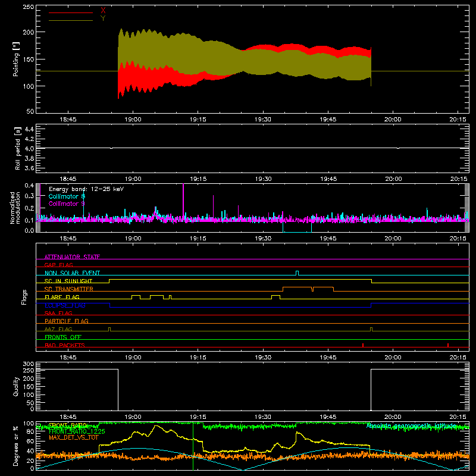The height and width of the screenshot is (476, 476).
Task: Select the olive flag label above FRONTS_OFF
Action: point(58,329)
